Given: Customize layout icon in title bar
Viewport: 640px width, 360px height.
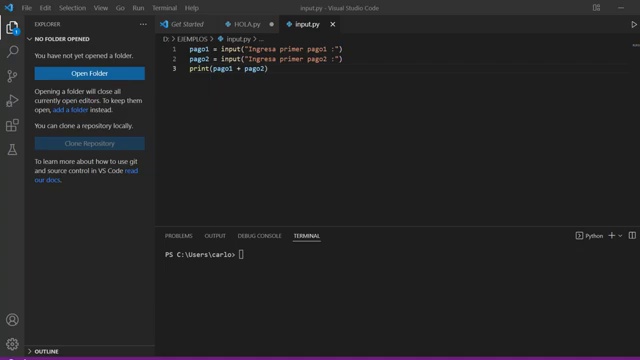Looking at the screenshot, I should pos(596,8).
